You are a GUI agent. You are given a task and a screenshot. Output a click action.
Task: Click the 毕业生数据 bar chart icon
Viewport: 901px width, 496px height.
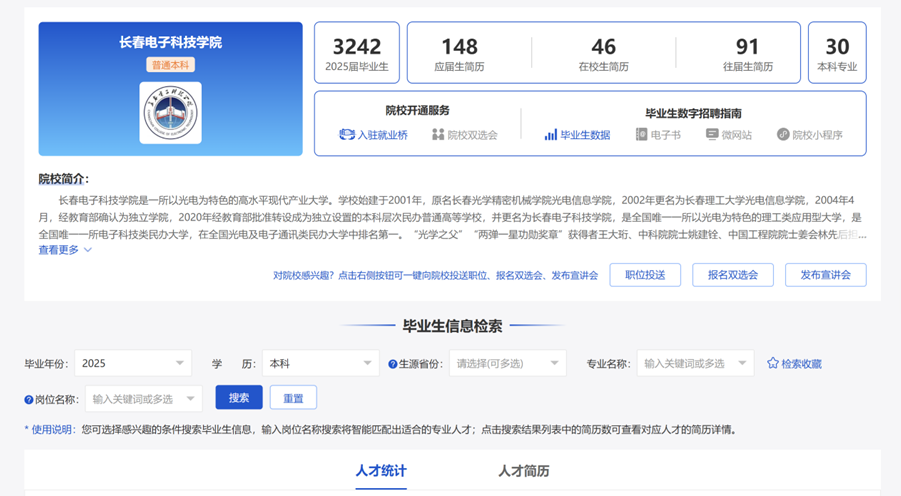click(550, 134)
